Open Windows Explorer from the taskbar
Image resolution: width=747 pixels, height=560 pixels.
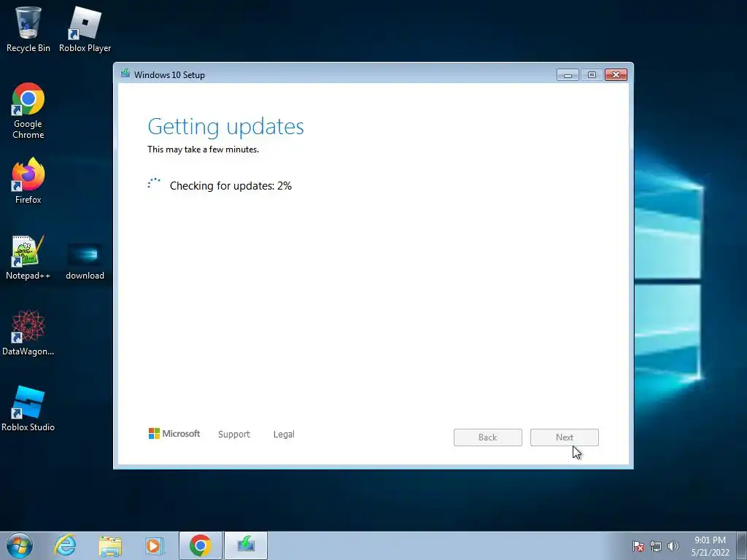pyautogui.click(x=110, y=545)
